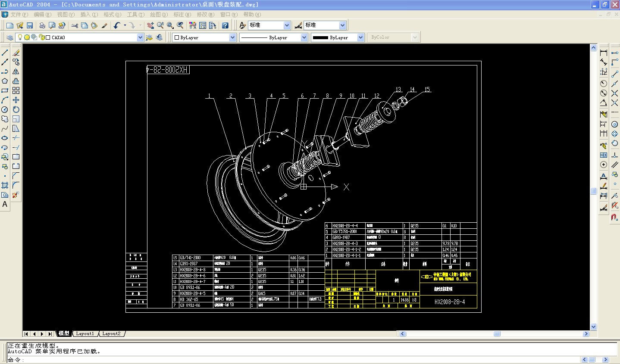Select the Snap to Center tool
This screenshot has height=364, width=620.
coord(615,124)
